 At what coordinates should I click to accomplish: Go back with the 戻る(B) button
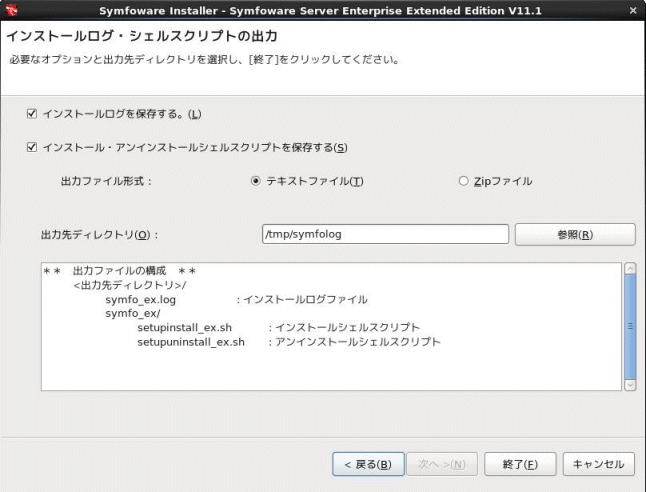click(368, 464)
